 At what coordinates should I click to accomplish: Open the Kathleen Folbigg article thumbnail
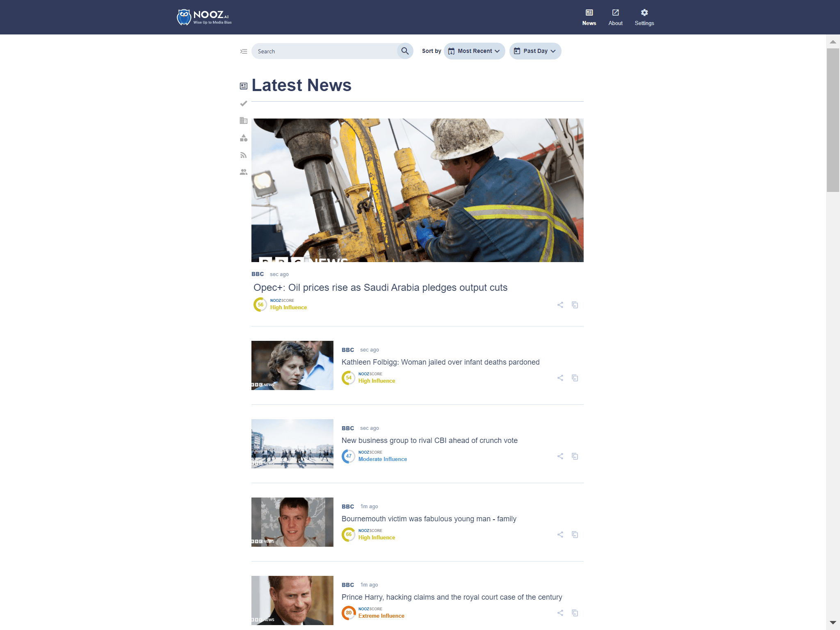point(292,365)
